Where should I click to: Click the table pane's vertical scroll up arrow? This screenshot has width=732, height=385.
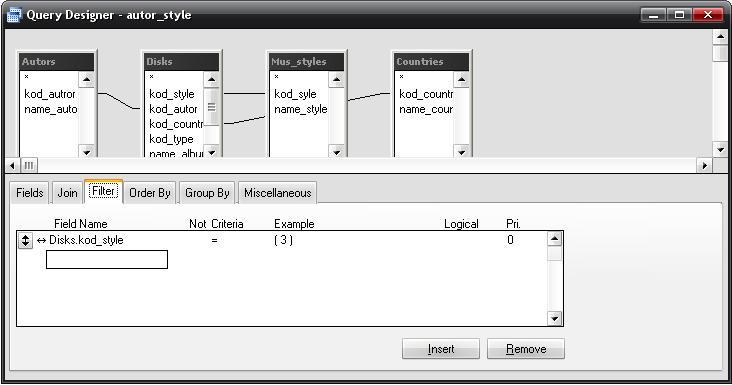pyautogui.click(x=720, y=36)
